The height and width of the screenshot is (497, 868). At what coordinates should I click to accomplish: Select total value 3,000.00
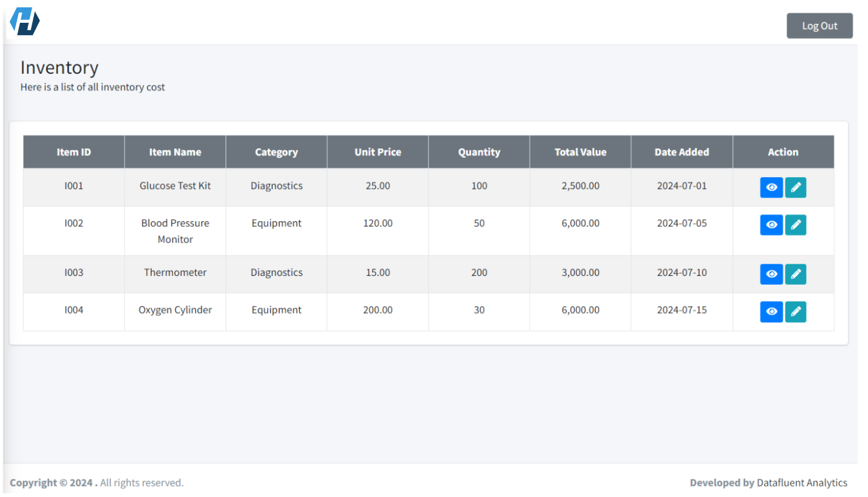tap(580, 272)
